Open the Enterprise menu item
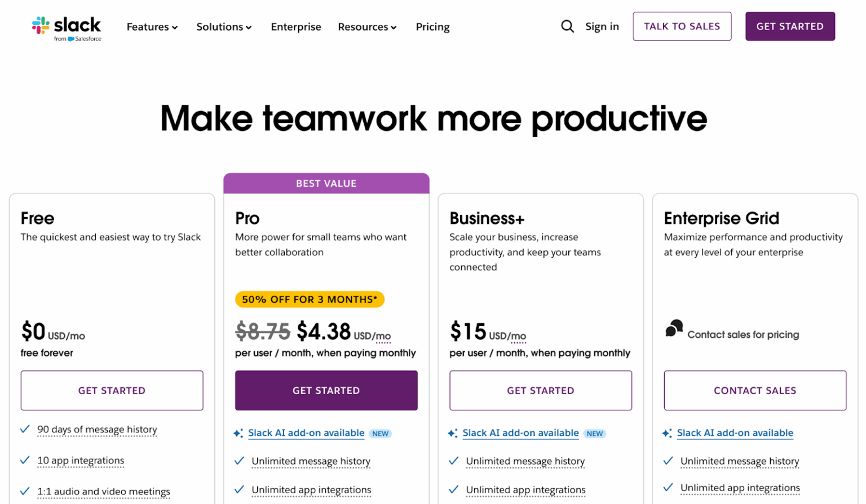 [296, 26]
